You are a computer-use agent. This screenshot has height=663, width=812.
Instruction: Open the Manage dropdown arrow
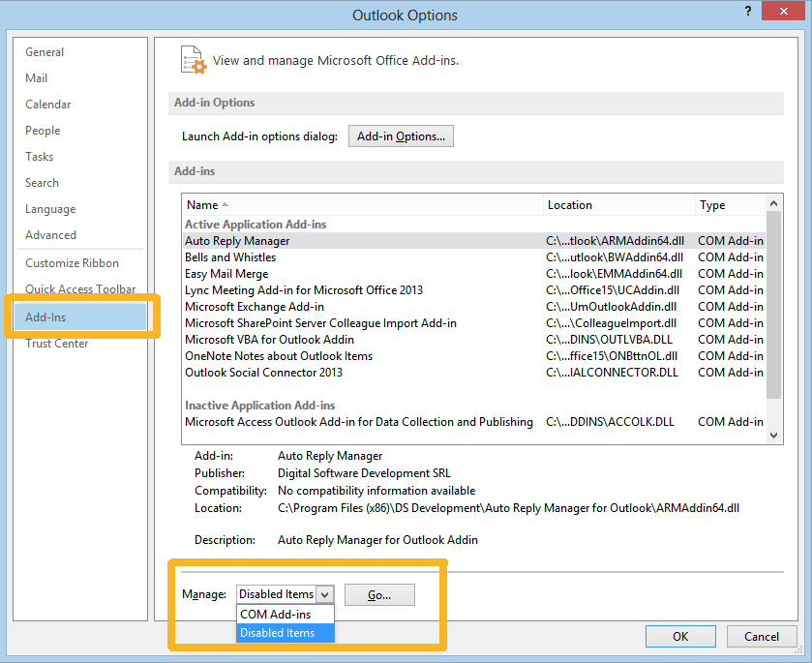[326, 593]
